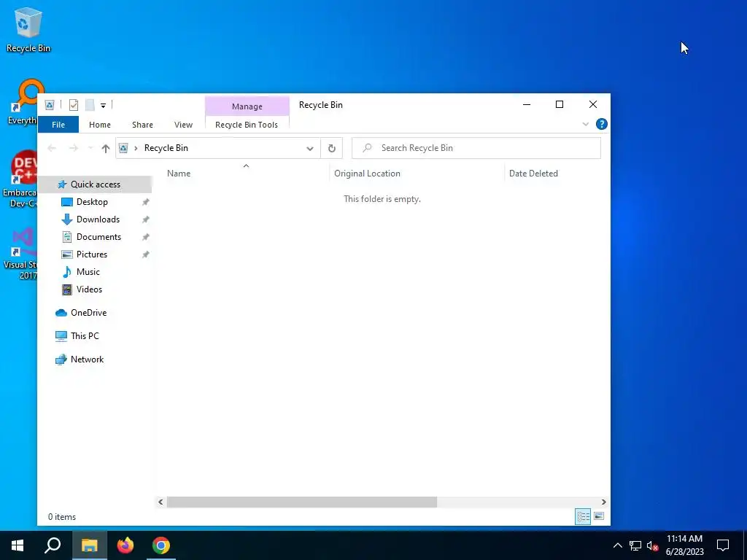Click the Recycle Bin icon in title bar
Image resolution: width=747 pixels, height=560 pixels.
coord(50,105)
